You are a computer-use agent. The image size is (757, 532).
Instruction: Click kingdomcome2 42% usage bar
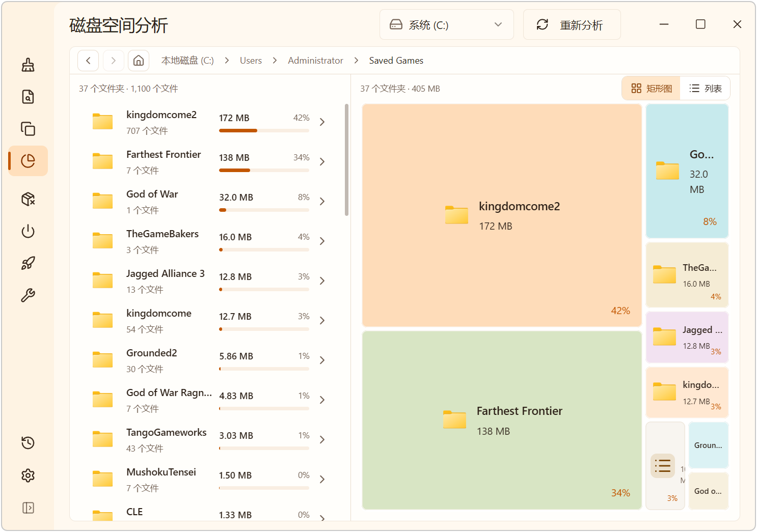point(264,131)
